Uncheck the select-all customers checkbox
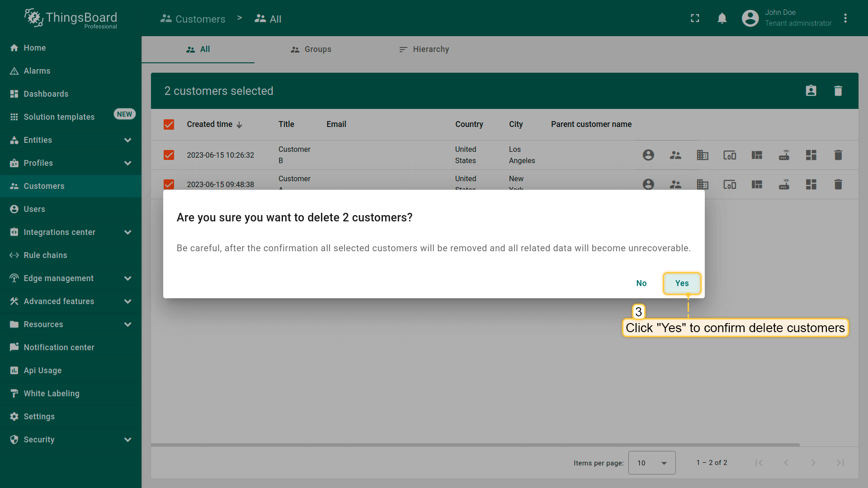This screenshot has width=868, height=488. (169, 124)
